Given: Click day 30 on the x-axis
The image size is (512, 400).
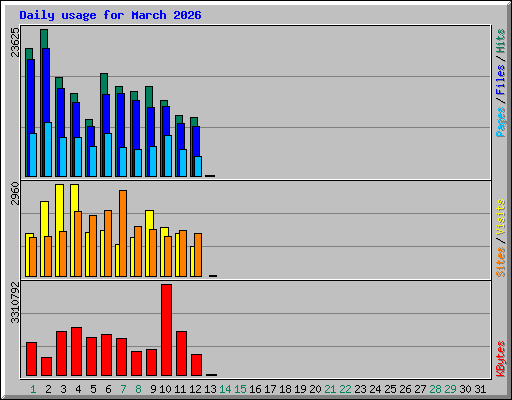Looking at the screenshot, I should tap(465, 389).
